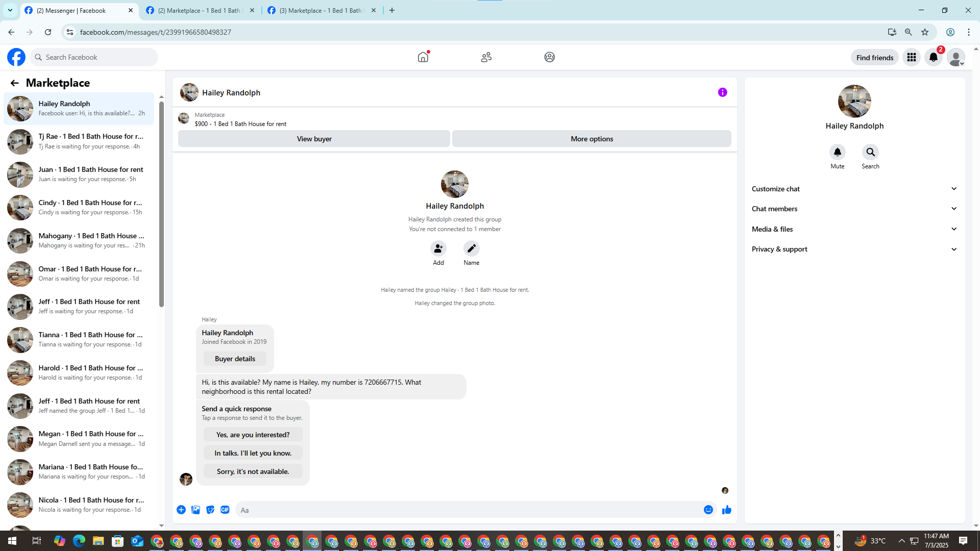Open the emoji picker

click(708, 510)
